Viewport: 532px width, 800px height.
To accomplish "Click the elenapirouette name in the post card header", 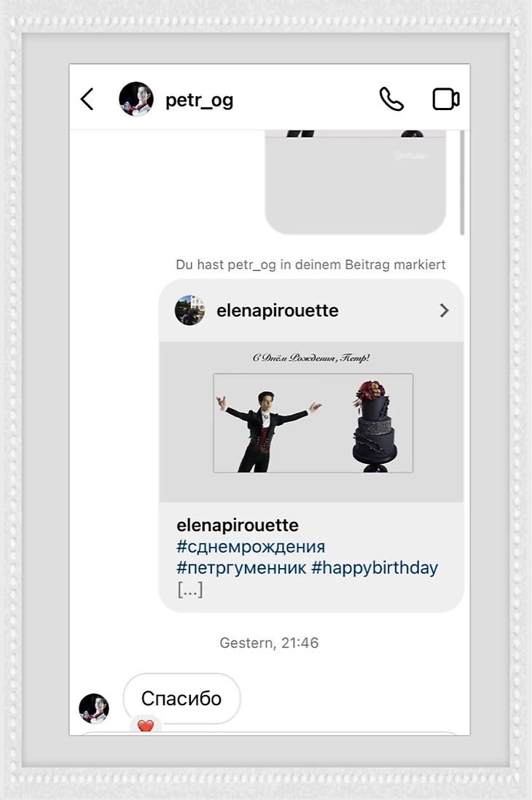I will coord(278,311).
